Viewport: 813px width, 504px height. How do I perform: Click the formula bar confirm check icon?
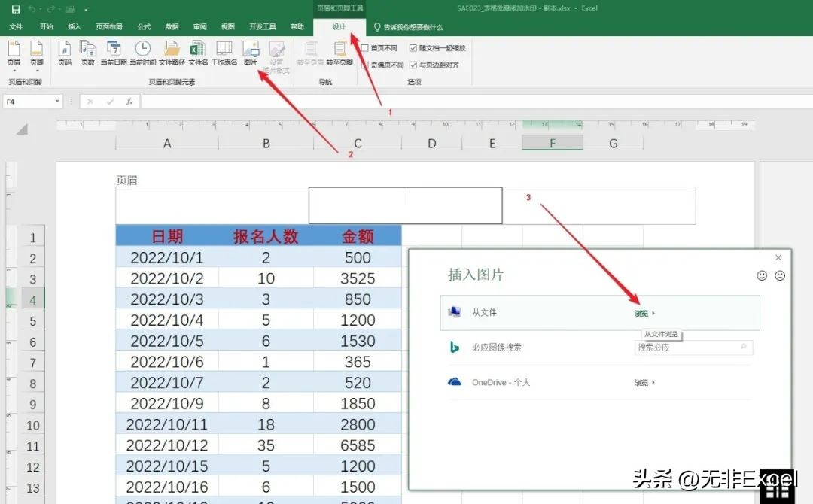point(109,102)
